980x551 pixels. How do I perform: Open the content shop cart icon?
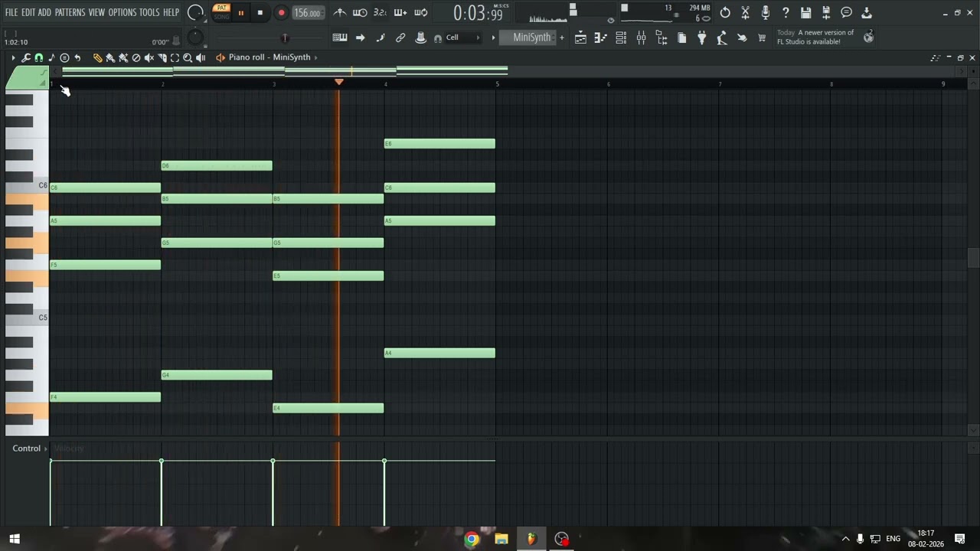coord(762,37)
